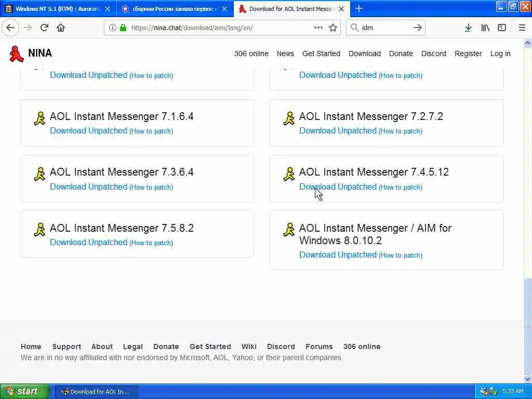
Task: Click the Download for AOL taskbar button
Action: tap(96, 392)
